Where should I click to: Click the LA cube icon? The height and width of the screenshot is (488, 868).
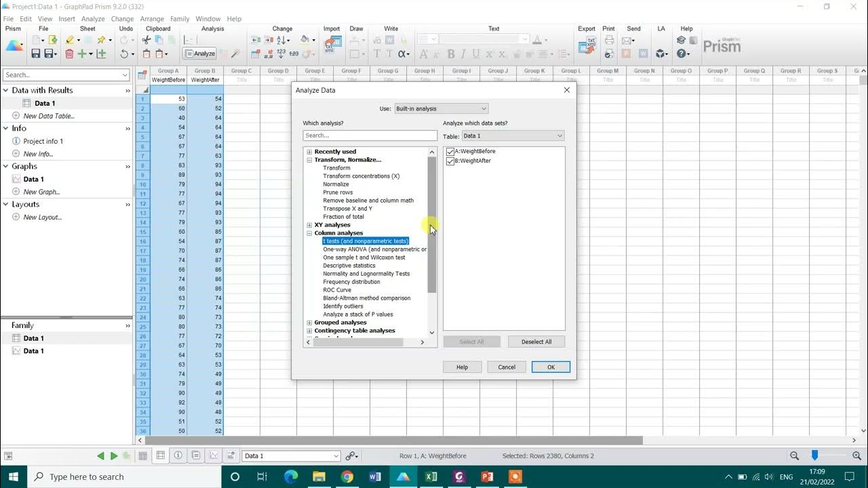pos(660,54)
